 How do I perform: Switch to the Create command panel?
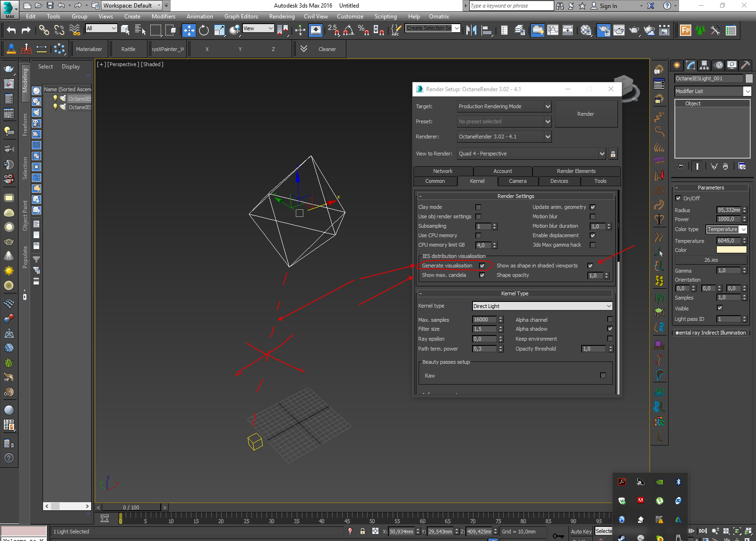pos(677,65)
